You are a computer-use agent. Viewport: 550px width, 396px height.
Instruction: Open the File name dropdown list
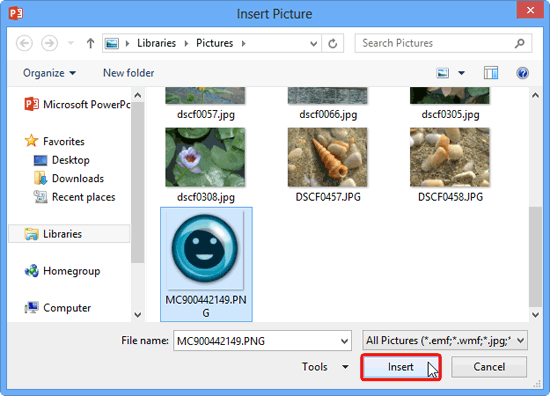(344, 341)
